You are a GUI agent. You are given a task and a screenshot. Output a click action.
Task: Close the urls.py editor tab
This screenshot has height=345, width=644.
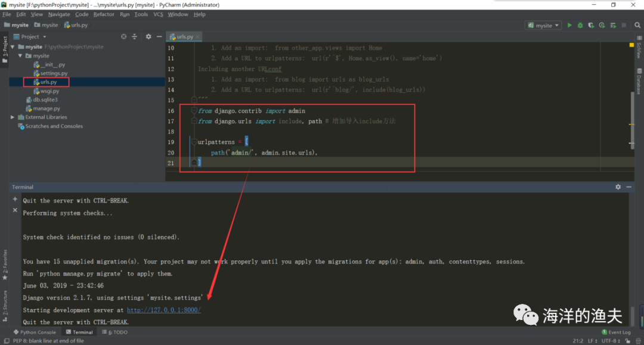tap(197, 36)
